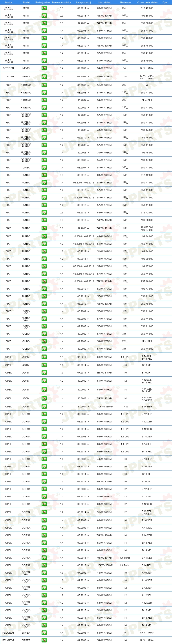Select the 05.2011 -> production date cell
Viewport: 172px width, 644px height.
pos(83,60)
